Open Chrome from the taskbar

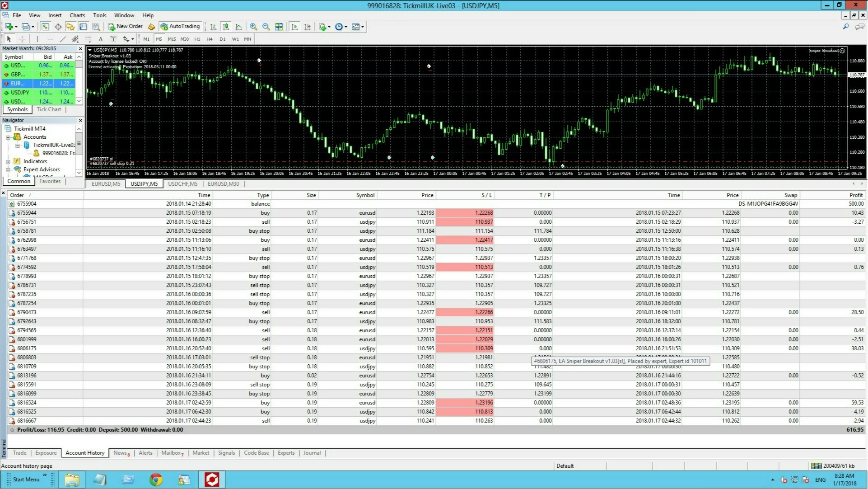pos(156,480)
